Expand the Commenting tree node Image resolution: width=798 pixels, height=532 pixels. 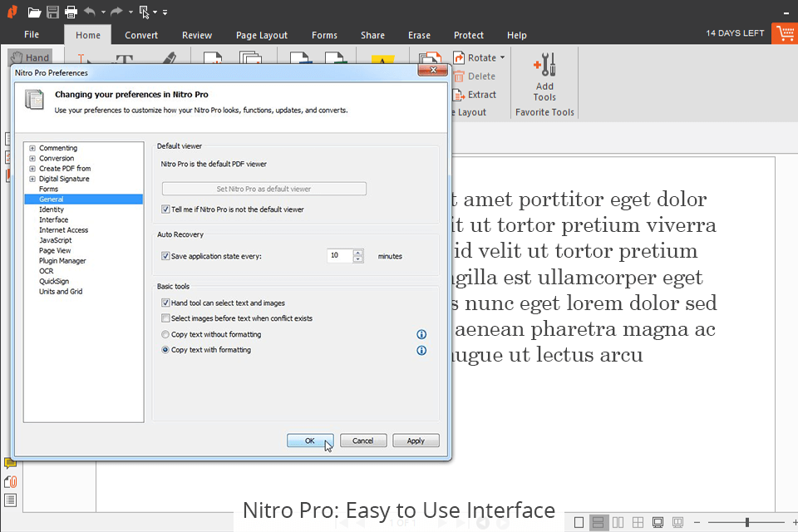pyautogui.click(x=32, y=148)
